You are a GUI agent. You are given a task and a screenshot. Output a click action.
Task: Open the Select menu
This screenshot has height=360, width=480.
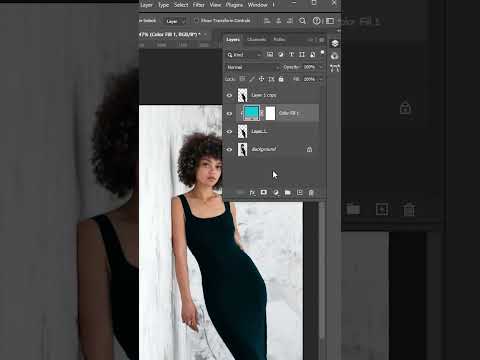(x=181, y=5)
